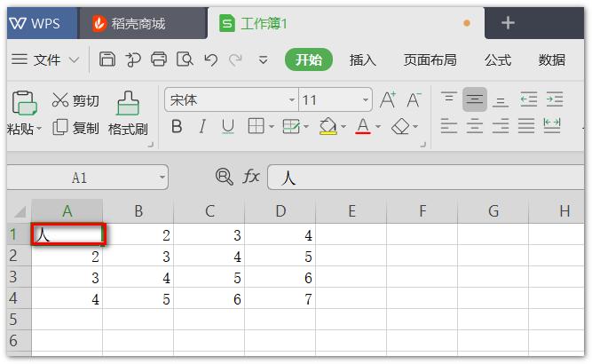Select row 3 header
This screenshot has height=364, width=592.
pos(19,277)
